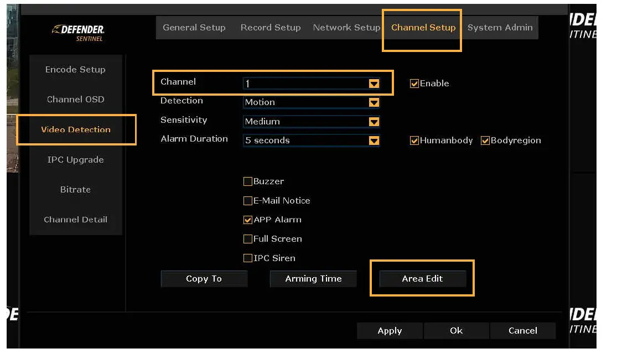This screenshot has width=617, height=364.
Task: Select the Bitrate sidebar item
Action: 76,189
